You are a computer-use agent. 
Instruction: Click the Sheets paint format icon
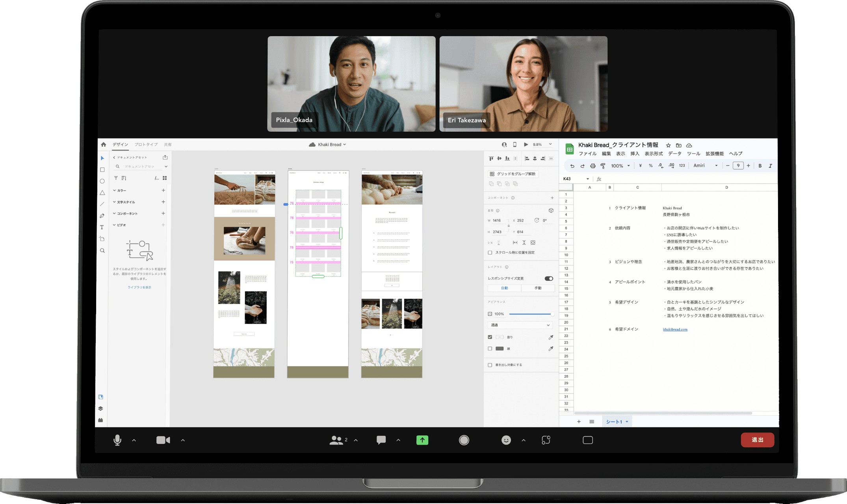pos(603,166)
